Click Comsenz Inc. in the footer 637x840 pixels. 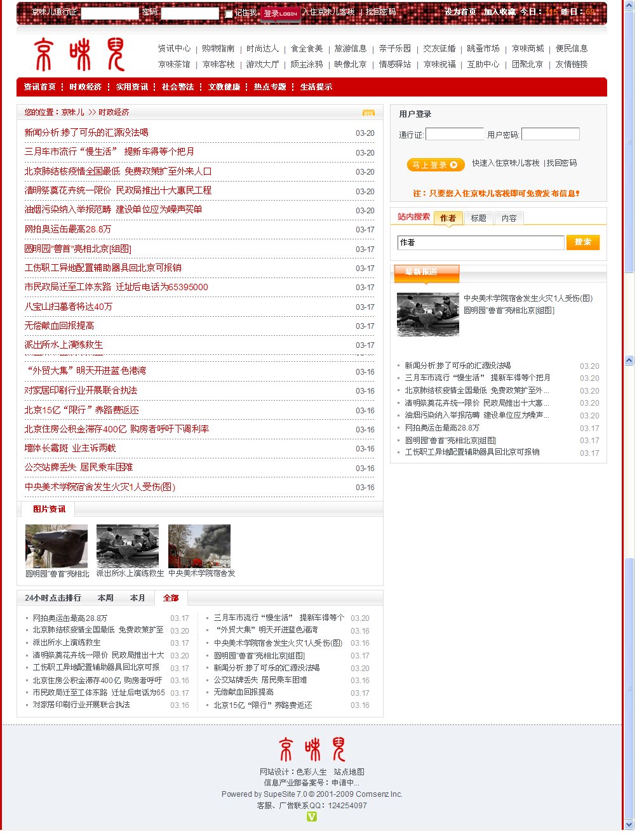pyautogui.click(x=379, y=794)
